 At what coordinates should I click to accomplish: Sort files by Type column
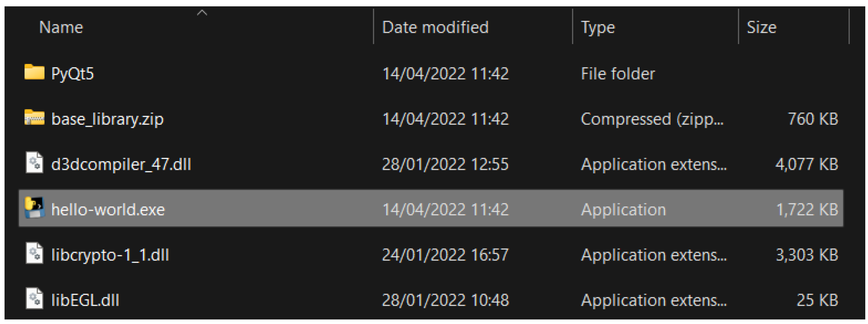click(598, 28)
